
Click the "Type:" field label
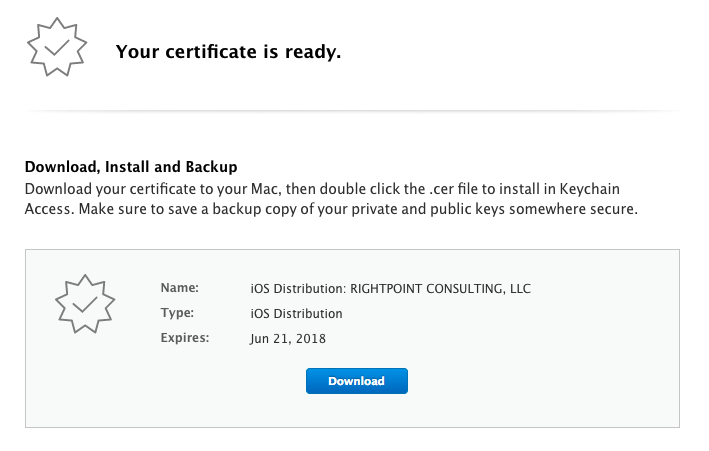(x=177, y=313)
